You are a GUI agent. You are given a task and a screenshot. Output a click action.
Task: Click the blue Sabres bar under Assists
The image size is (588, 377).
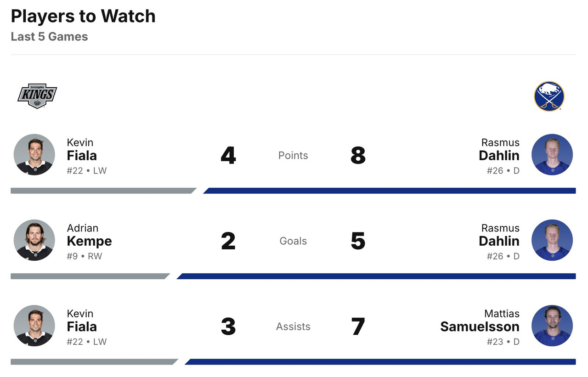coord(380,362)
